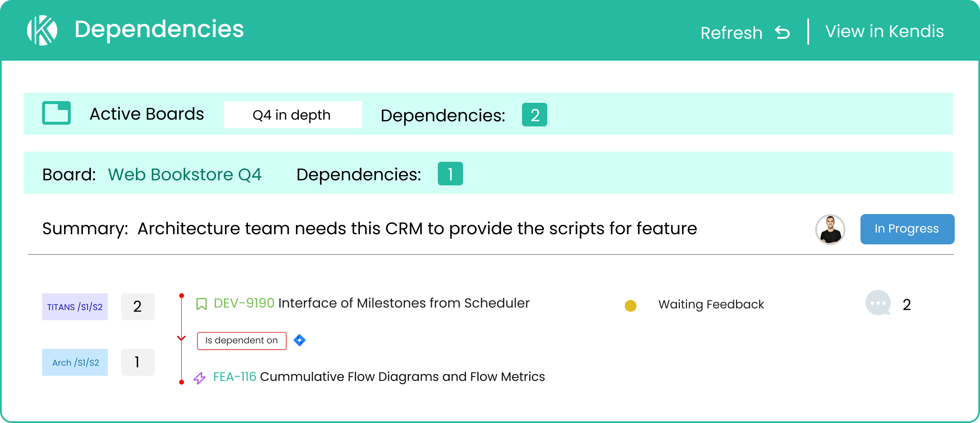Click the bookmark icon beside DEV-9190

click(202, 303)
